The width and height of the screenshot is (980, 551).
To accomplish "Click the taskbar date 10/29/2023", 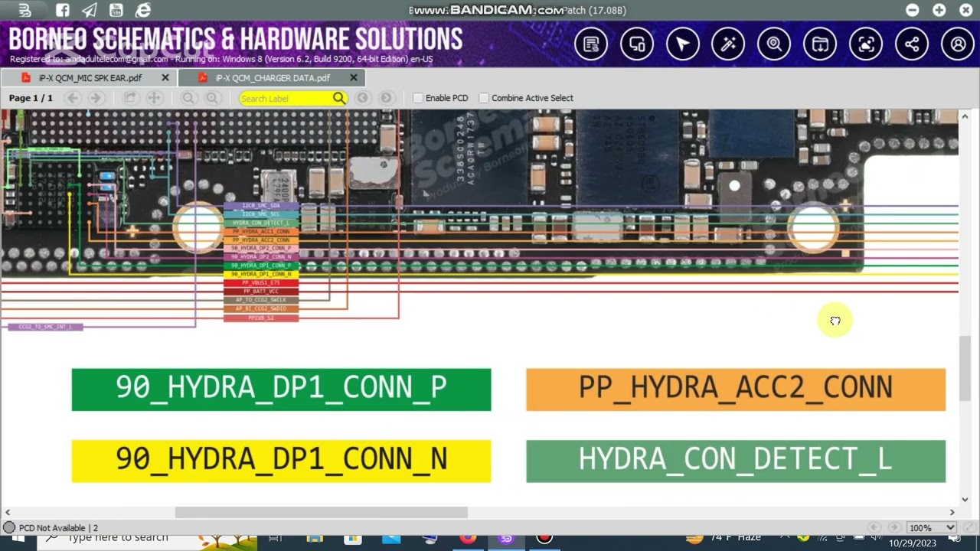I will coord(913,543).
